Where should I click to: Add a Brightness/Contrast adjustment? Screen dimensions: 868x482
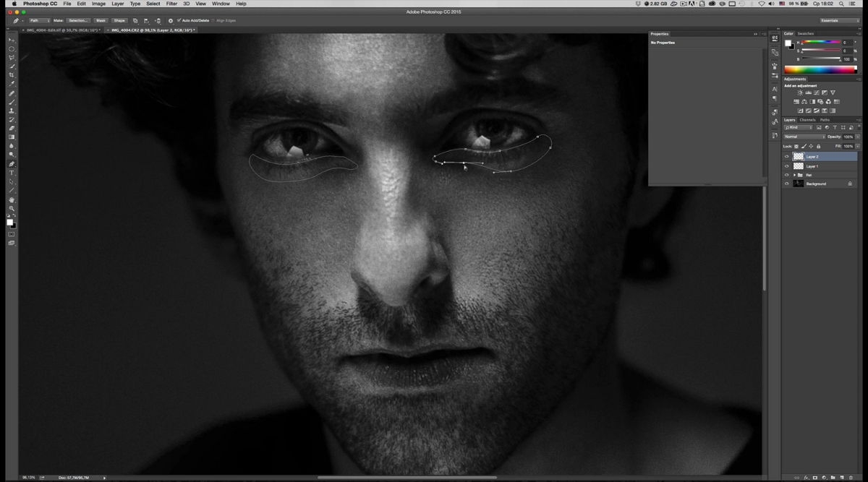click(800, 92)
